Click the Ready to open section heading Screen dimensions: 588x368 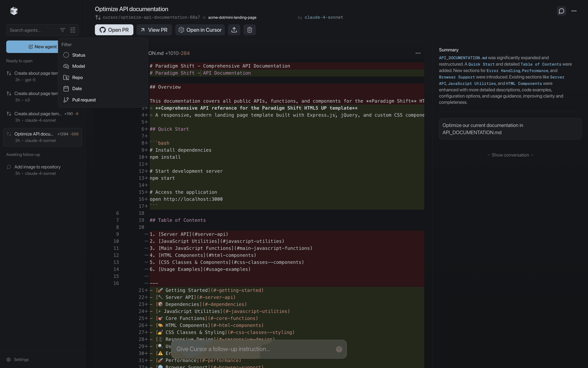[19, 61]
